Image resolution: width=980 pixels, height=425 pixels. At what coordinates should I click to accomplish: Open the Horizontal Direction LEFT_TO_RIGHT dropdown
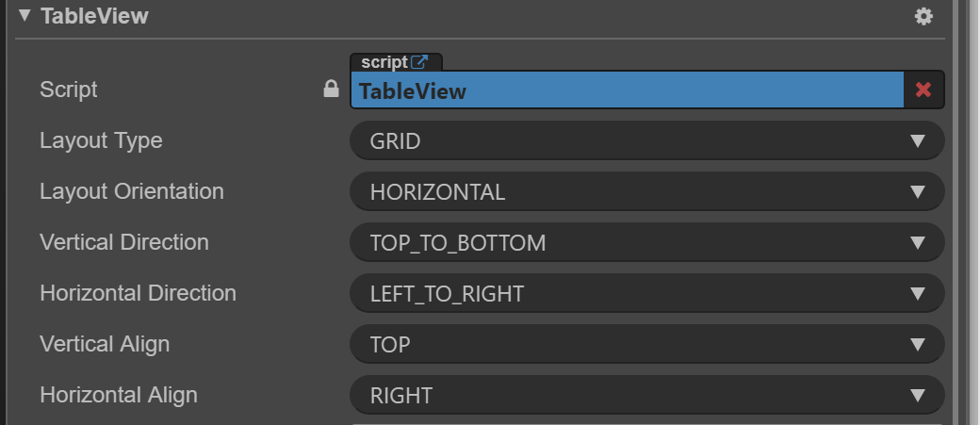[646, 294]
